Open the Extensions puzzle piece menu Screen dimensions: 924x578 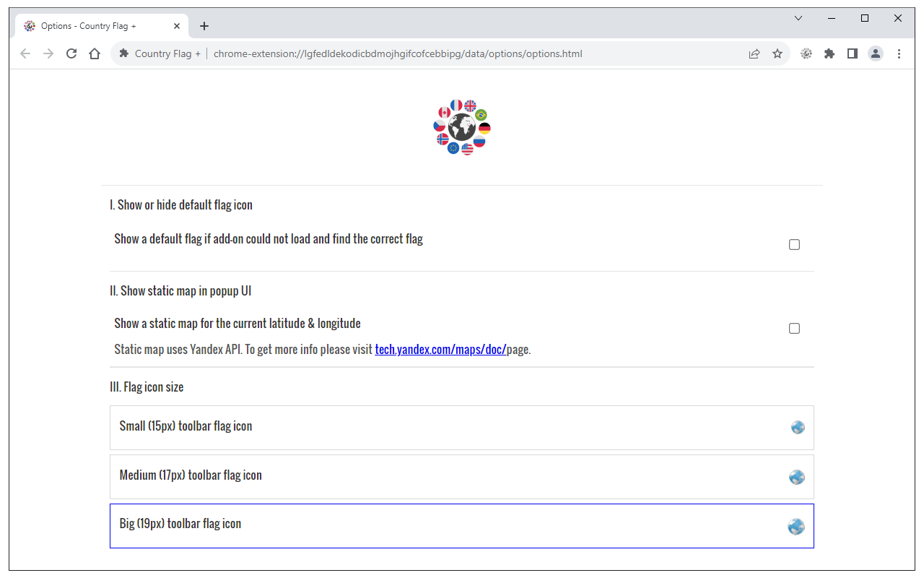click(829, 53)
